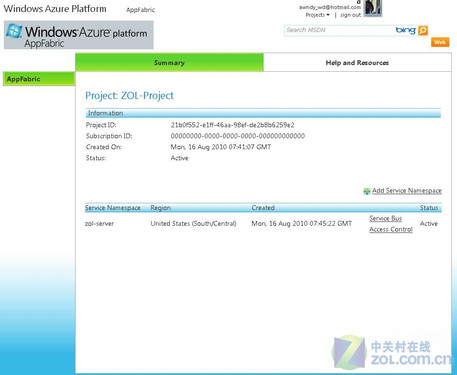Click the Created column header
The width and height of the screenshot is (457, 375).
(x=263, y=208)
